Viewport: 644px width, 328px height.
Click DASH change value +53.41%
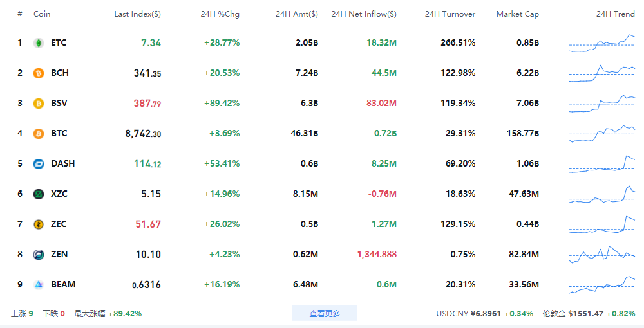[222, 163]
